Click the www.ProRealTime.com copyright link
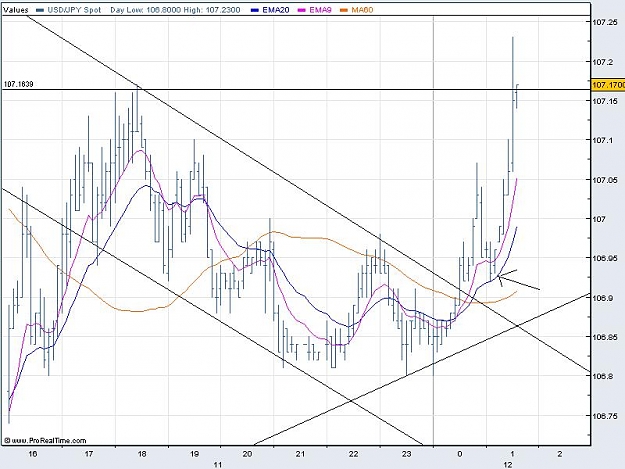The image size is (625, 469). (45, 440)
